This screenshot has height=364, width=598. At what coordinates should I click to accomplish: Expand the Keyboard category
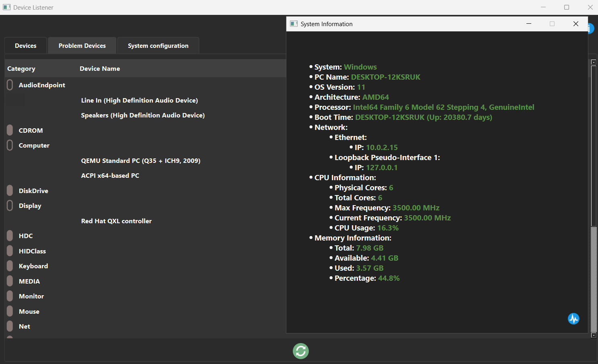[x=10, y=266]
